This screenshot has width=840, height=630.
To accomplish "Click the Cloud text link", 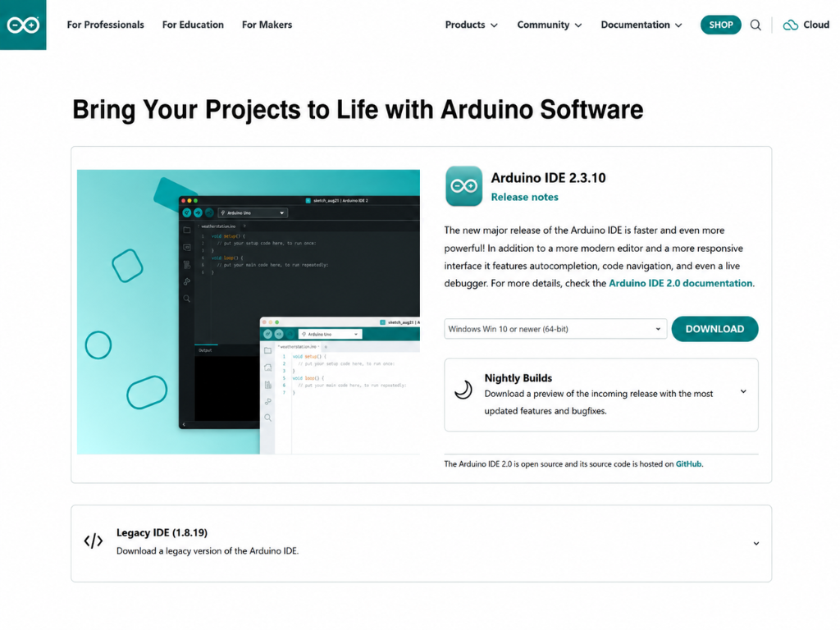I will pos(816,25).
